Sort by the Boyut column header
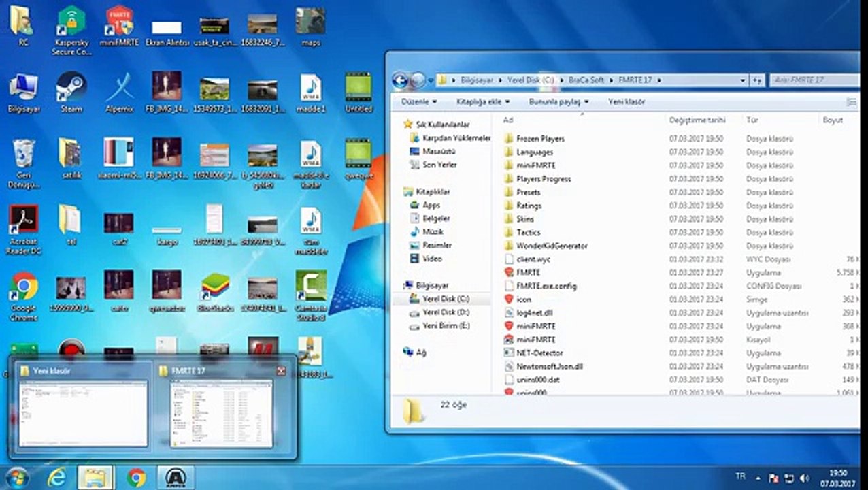The width and height of the screenshot is (868, 490). (x=833, y=120)
